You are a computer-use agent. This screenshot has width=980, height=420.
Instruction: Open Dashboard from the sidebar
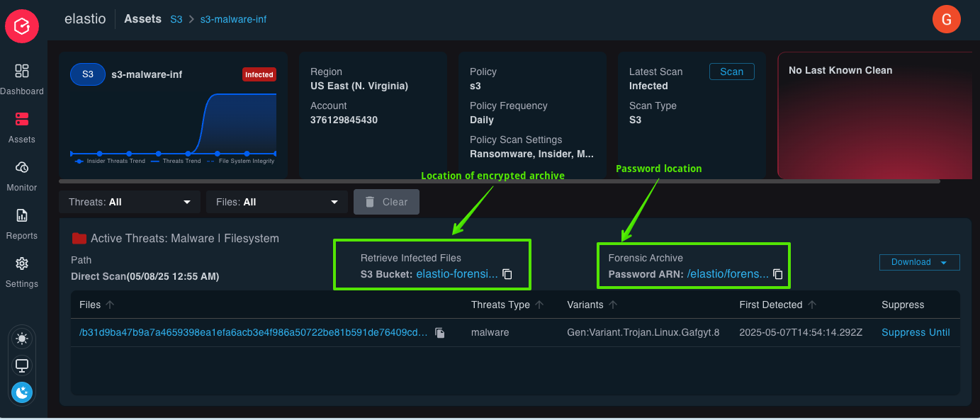click(22, 79)
